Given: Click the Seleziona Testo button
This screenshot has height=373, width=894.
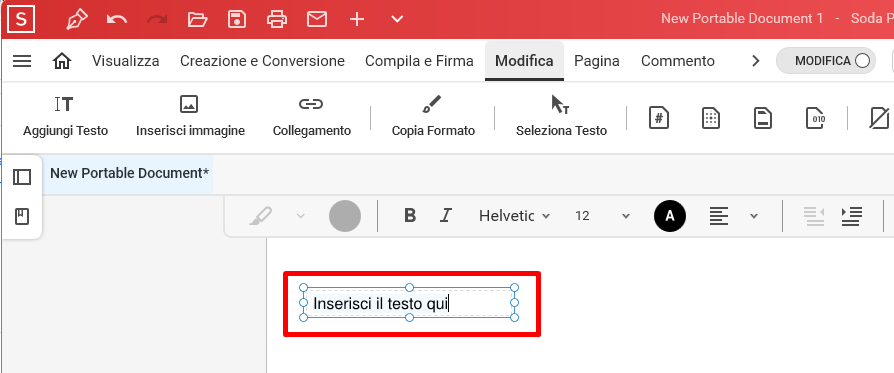Looking at the screenshot, I should (x=561, y=116).
